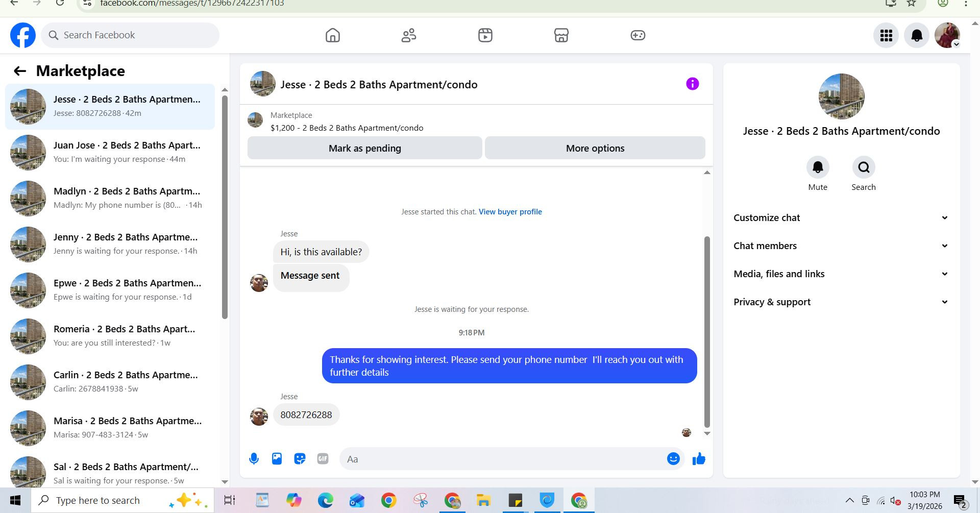The image size is (980, 513).
Task: Focus the Search Facebook field
Action: tap(130, 35)
